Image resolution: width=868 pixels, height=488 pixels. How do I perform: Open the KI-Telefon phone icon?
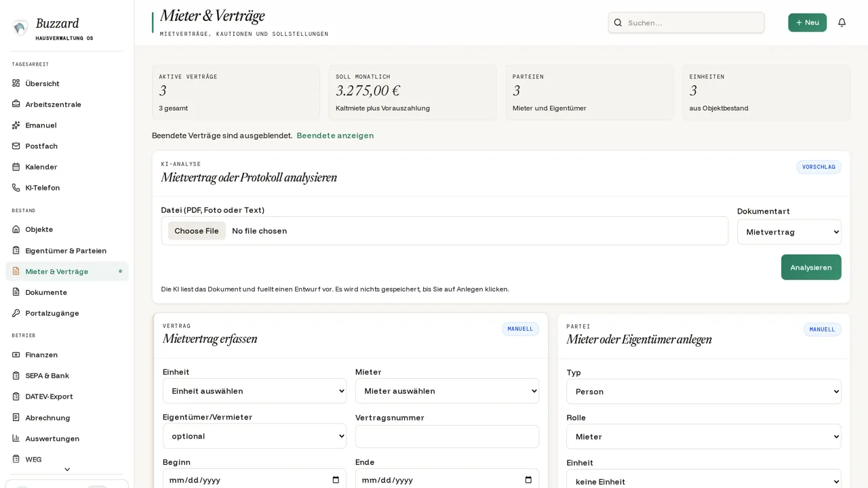16,188
